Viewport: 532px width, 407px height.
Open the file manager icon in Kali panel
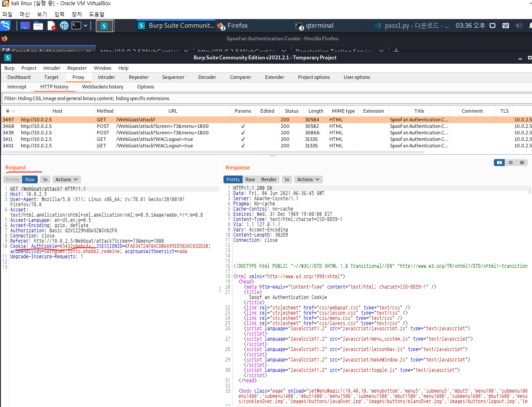tap(38, 26)
